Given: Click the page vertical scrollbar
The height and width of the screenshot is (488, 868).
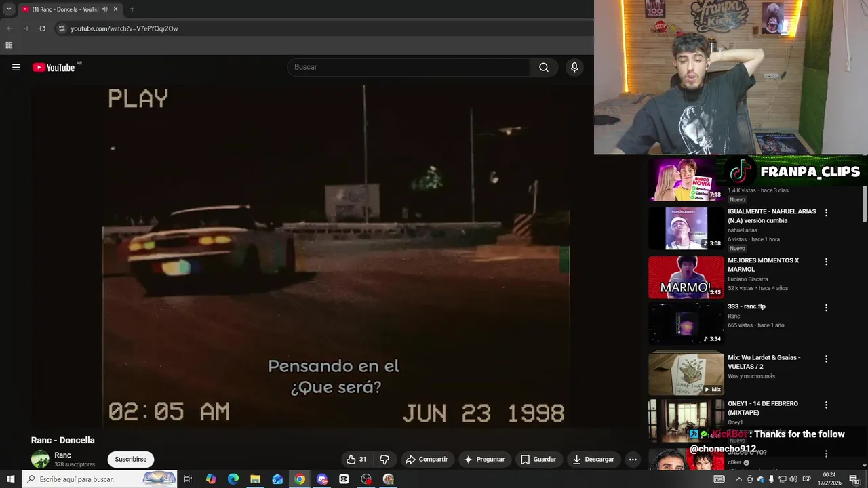Looking at the screenshot, I should [865, 197].
